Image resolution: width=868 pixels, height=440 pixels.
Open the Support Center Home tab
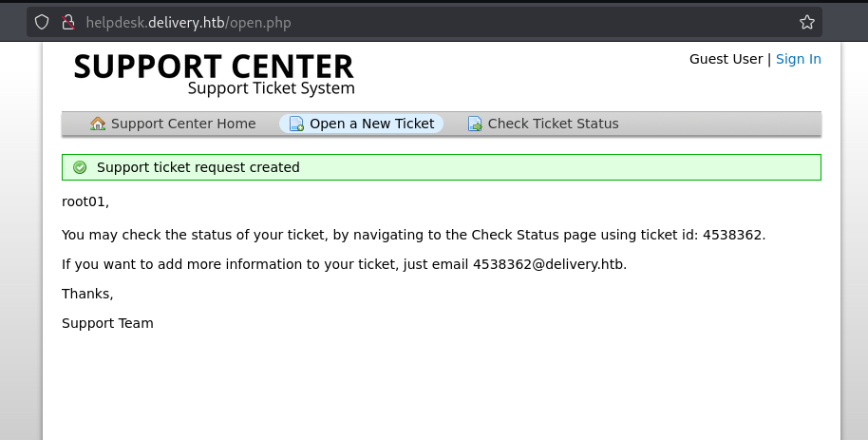click(173, 124)
